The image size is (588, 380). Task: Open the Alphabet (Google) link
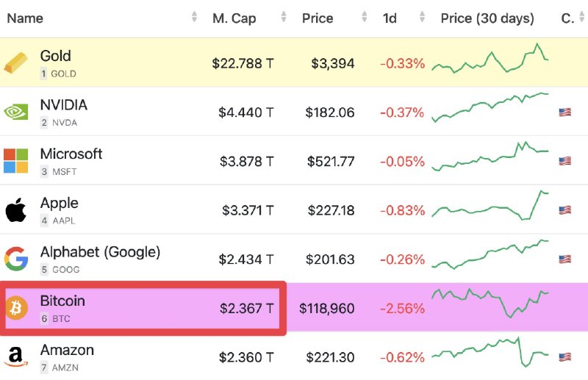tap(100, 252)
